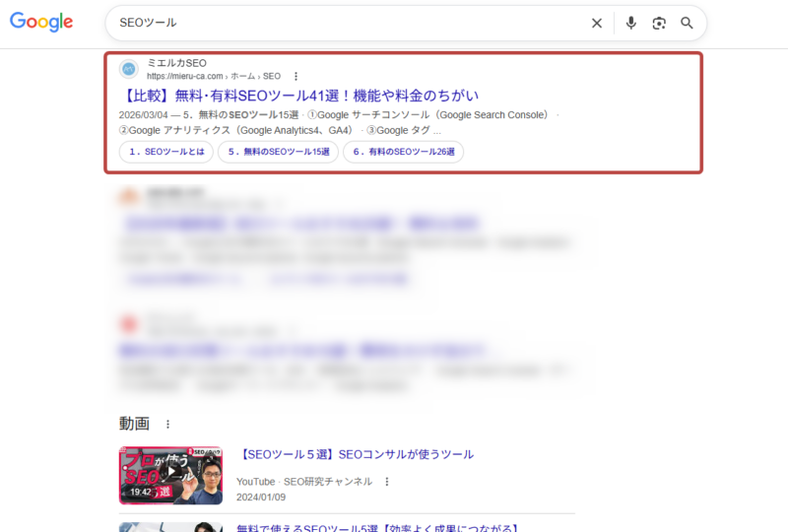The height and width of the screenshot is (532, 788).
Task: Go to the Google home logo
Action: [42, 23]
